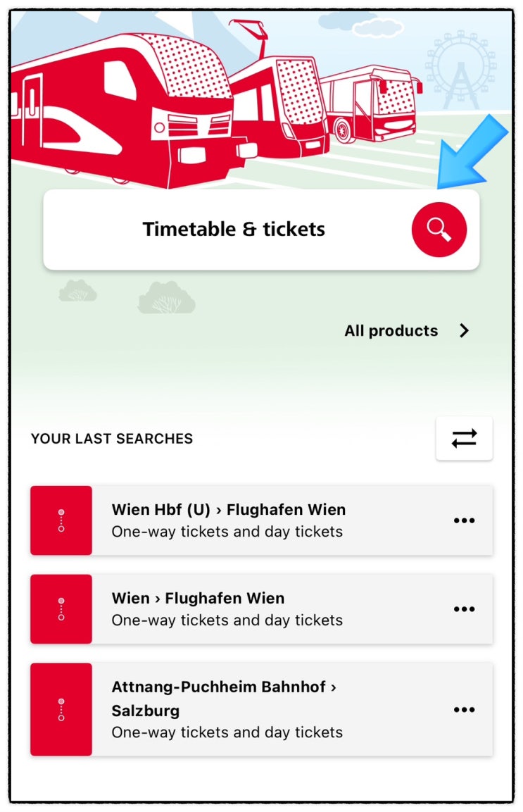The width and height of the screenshot is (523, 812).
Task: Open All products link
Action: [391, 330]
